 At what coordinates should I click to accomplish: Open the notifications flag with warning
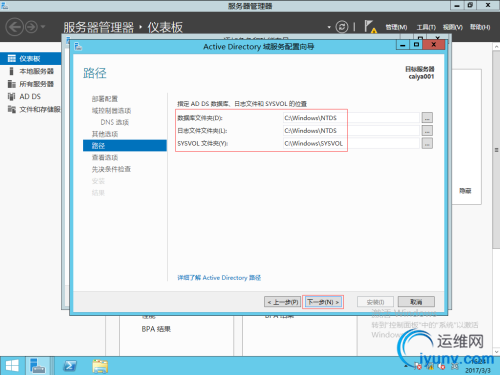370,26
